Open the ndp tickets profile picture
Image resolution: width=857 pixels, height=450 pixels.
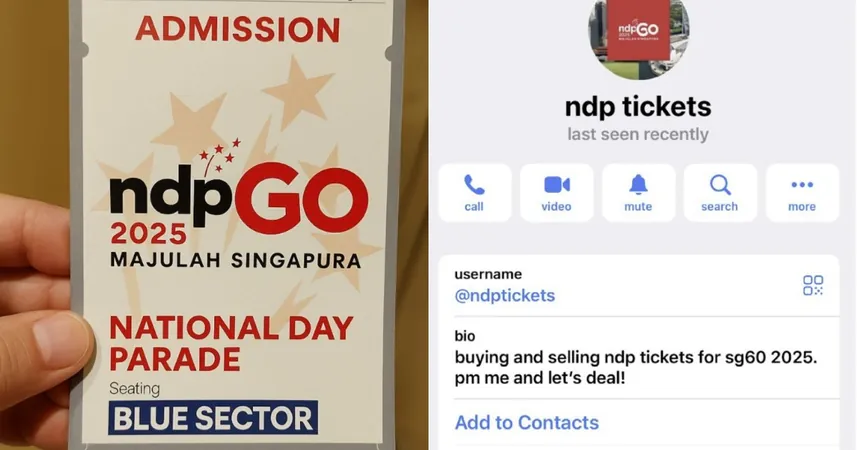[x=638, y=34]
